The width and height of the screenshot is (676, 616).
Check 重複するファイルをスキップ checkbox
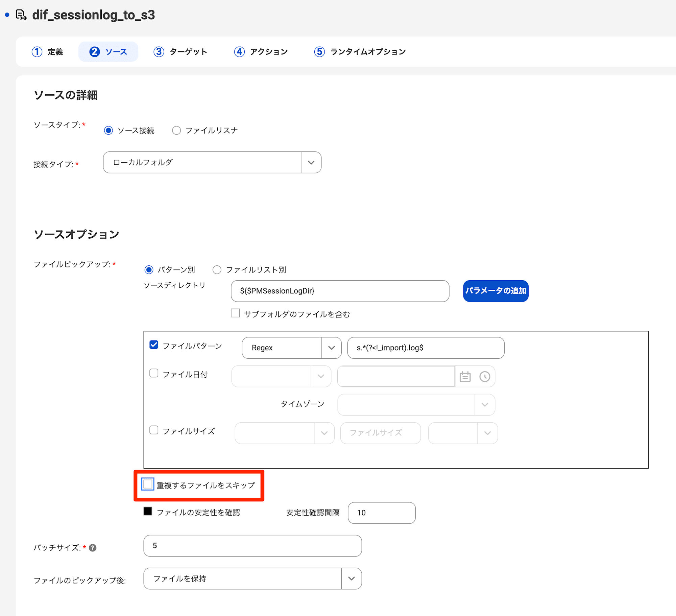148,484
